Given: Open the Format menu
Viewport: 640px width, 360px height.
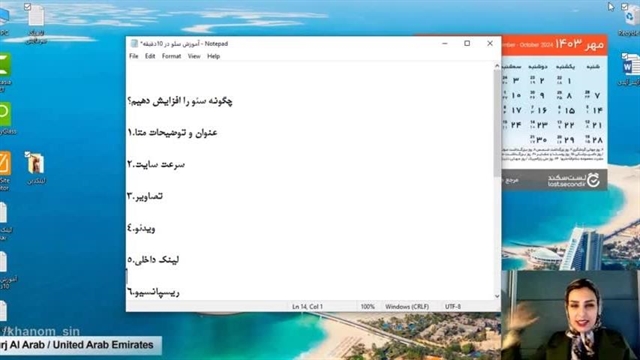Looking at the screenshot, I should pyautogui.click(x=171, y=56).
